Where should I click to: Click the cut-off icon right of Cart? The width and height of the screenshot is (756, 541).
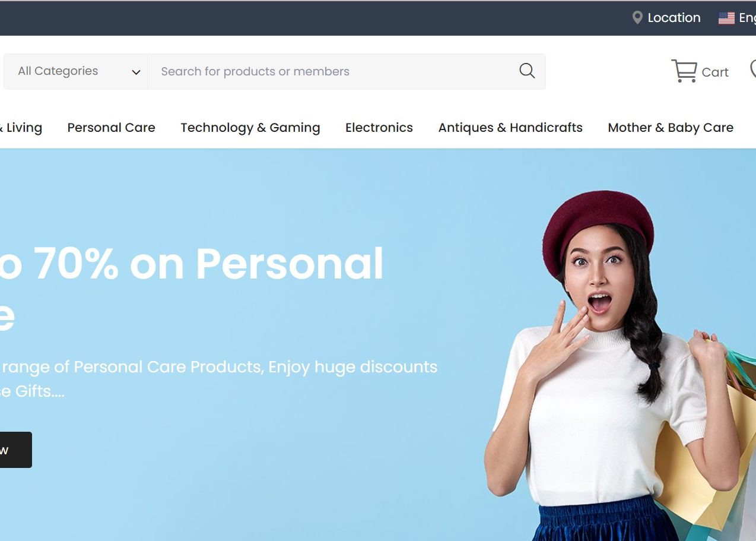click(x=753, y=68)
